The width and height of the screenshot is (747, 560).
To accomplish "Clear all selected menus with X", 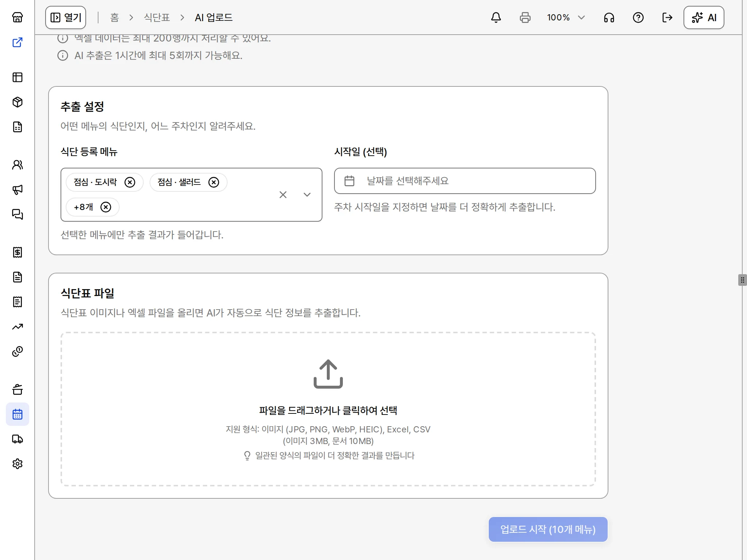I will [283, 195].
